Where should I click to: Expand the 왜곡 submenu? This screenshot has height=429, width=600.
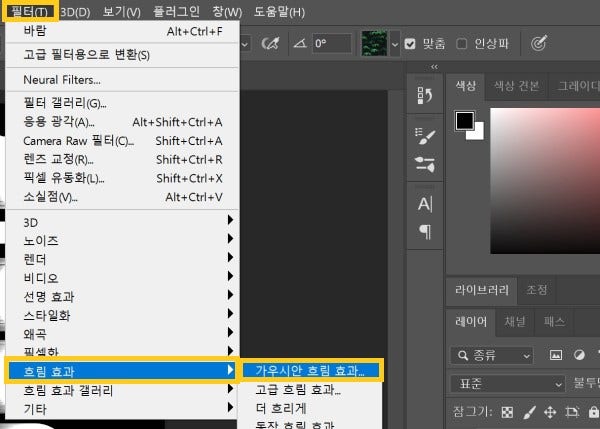(x=122, y=334)
